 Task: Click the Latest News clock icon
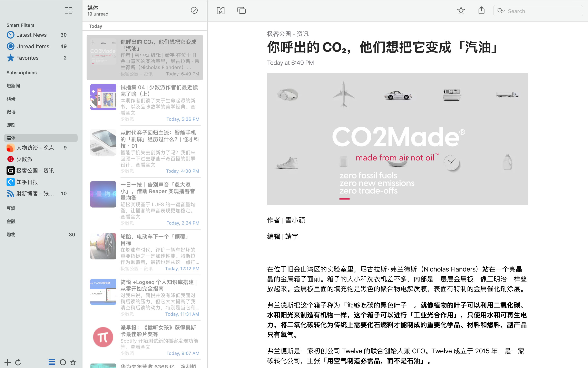[x=10, y=35]
